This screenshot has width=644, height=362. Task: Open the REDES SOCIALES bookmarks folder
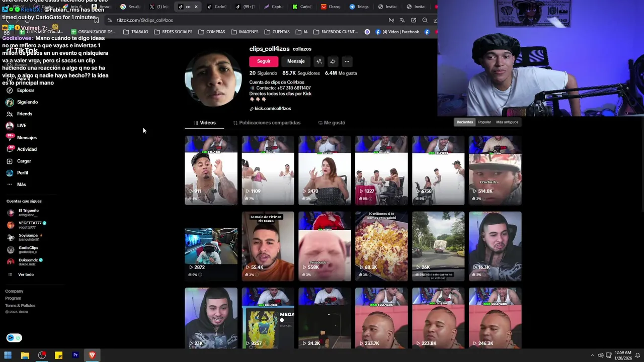[x=173, y=32]
